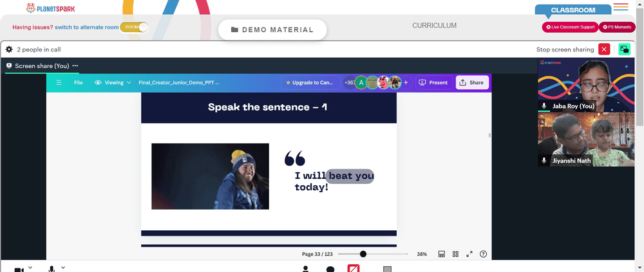This screenshot has width=644, height=272.
Task: Open the File menu
Action: [x=78, y=82]
